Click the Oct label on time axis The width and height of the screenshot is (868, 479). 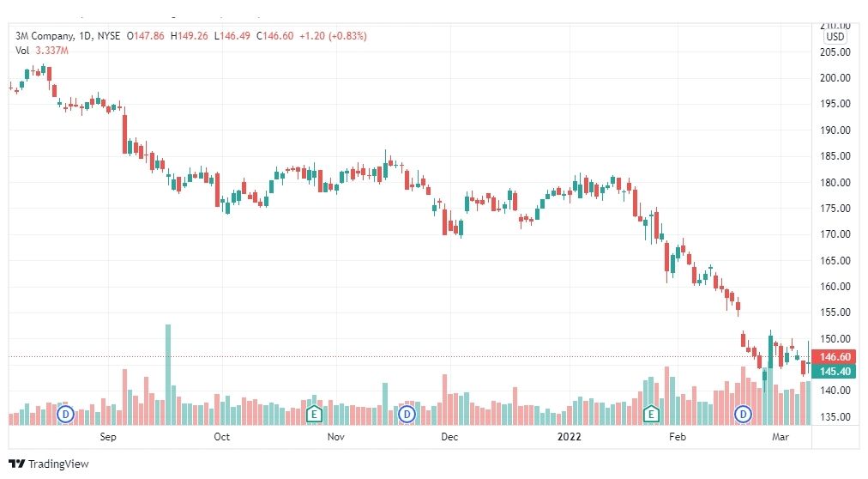click(x=221, y=437)
